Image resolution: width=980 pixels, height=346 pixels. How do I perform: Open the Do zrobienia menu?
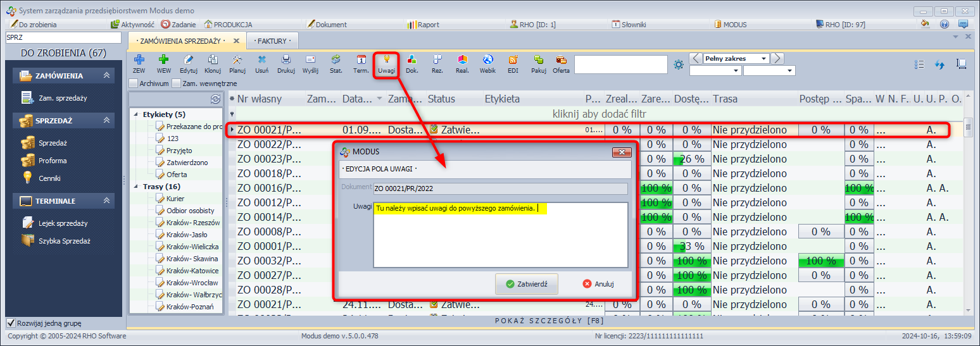pos(32,24)
